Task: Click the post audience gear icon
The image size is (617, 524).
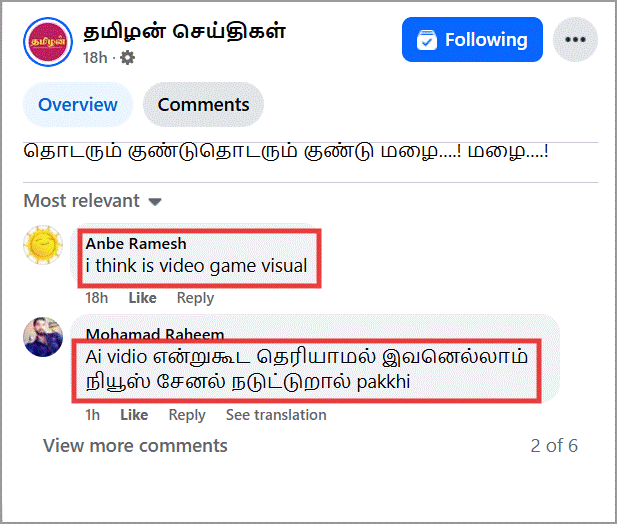Action: pos(127,58)
